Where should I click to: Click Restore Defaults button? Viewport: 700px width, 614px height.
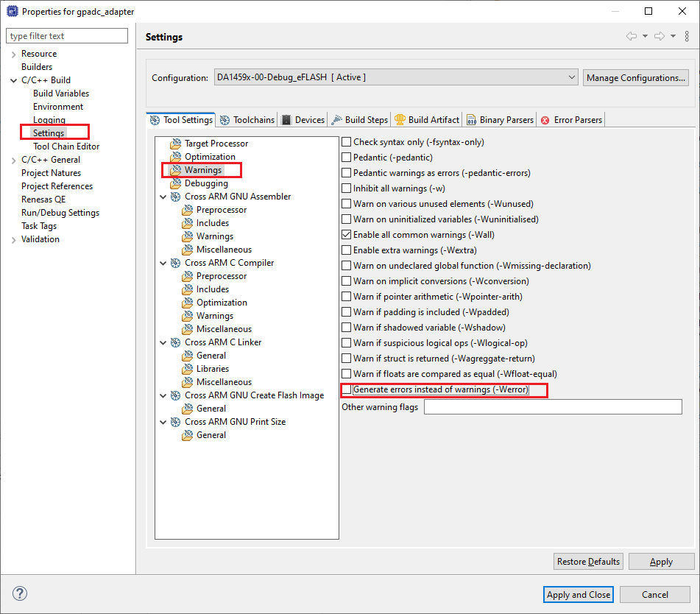[x=588, y=562]
